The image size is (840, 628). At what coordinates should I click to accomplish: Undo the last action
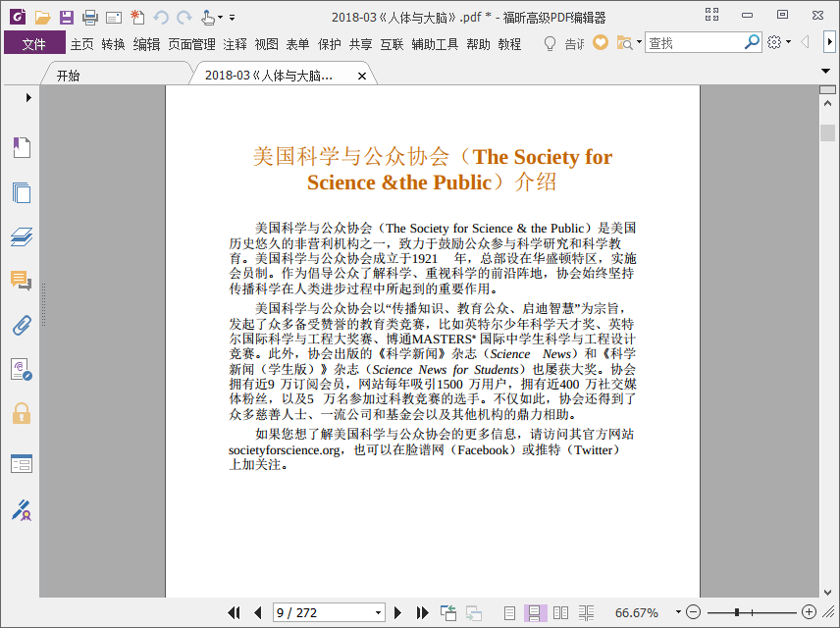(161, 18)
